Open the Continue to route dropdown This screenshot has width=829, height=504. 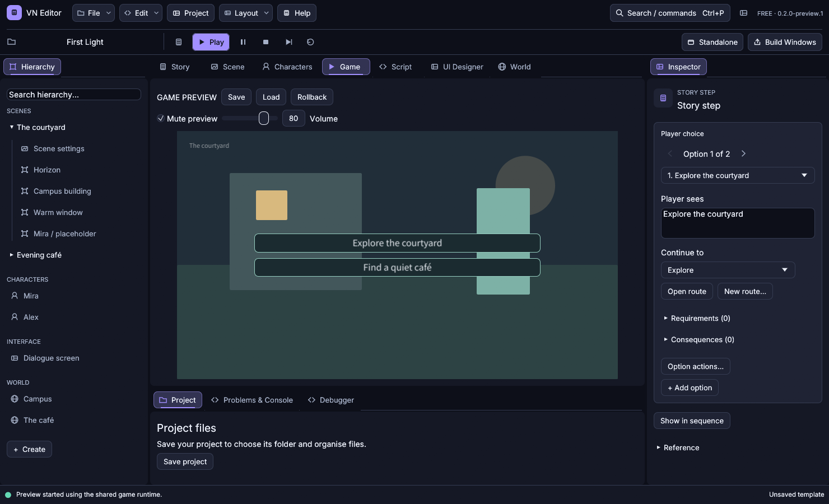[728, 270]
